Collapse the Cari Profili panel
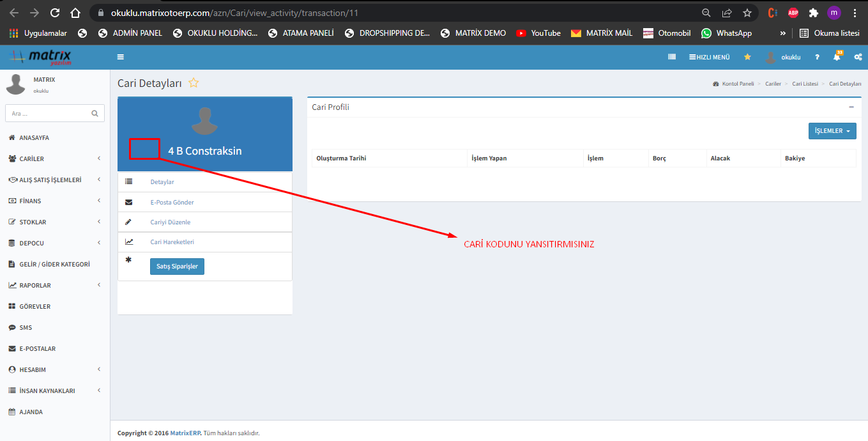This screenshot has height=441, width=868. (x=851, y=107)
